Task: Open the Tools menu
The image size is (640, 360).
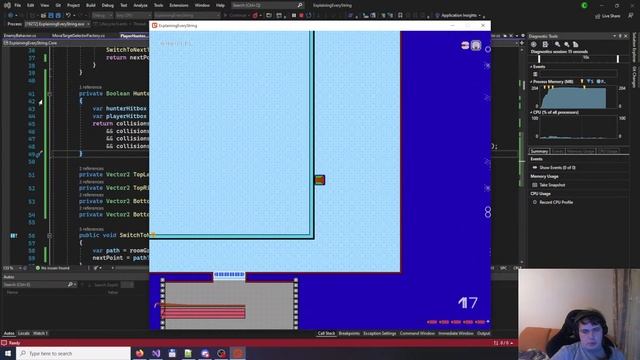Action: [x=158, y=5]
